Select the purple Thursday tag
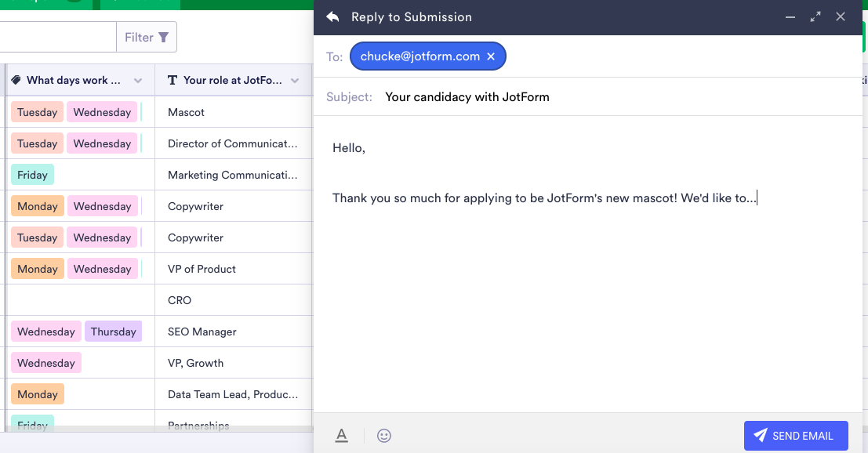Image resolution: width=868 pixels, height=453 pixels. pyautogui.click(x=113, y=332)
